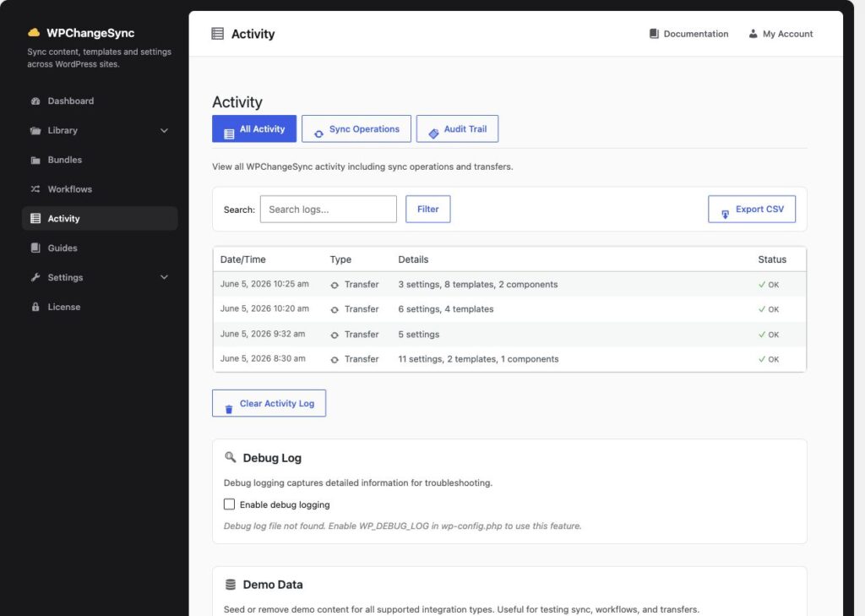
Task: Click the Demo Data database icon
Action: [x=231, y=584]
